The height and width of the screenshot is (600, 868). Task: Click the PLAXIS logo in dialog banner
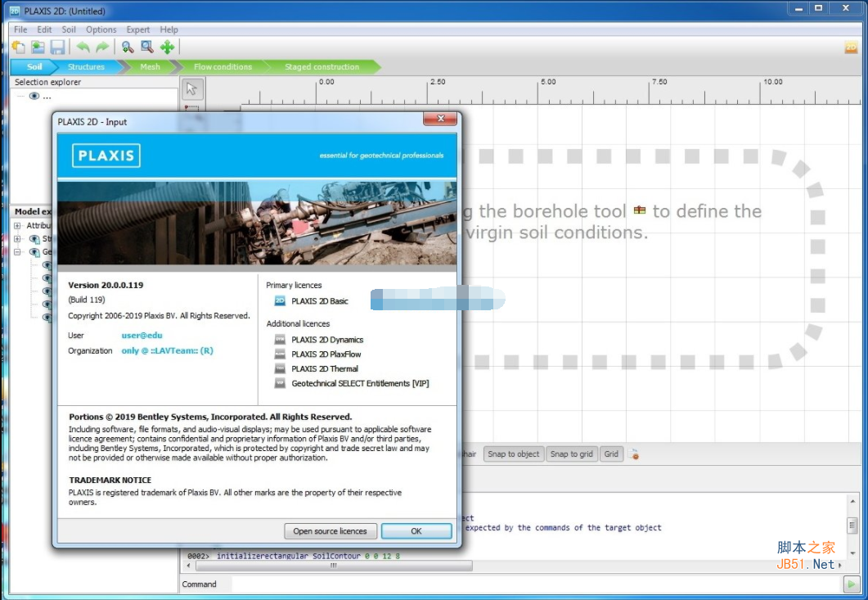(106, 156)
